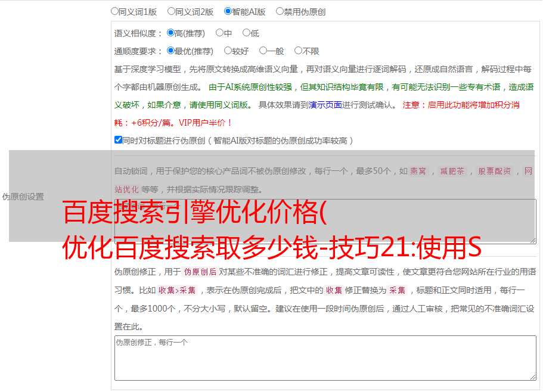Choose the 同义词2版 radio option

[x=171, y=11]
